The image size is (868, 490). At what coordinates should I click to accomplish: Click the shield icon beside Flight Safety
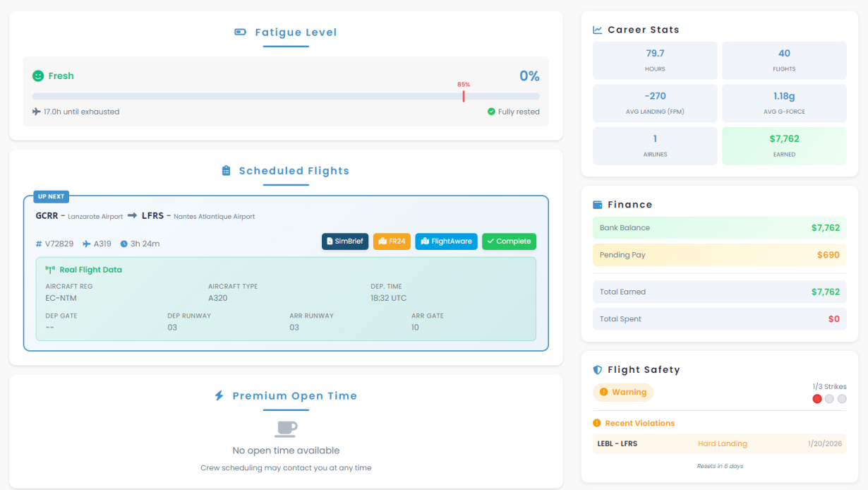598,370
